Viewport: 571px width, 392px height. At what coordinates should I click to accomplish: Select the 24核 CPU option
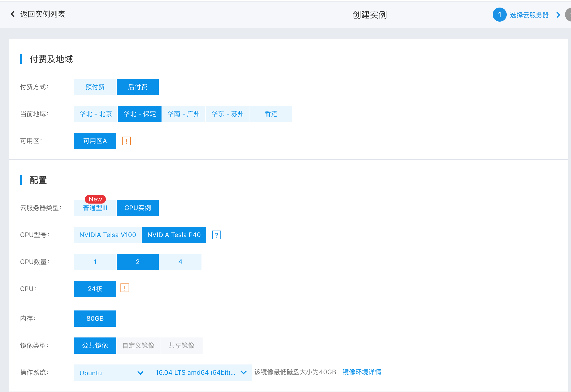95,289
